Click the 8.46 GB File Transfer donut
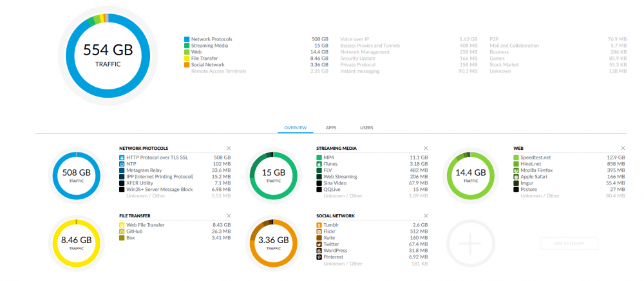The image size is (644, 281). tap(77, 243)
